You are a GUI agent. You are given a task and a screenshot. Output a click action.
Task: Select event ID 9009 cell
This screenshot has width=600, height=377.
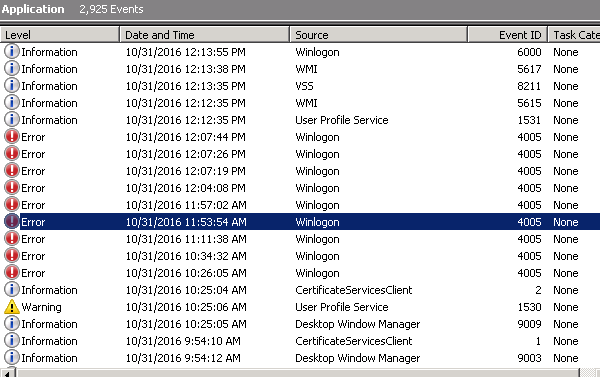(x=529, y=324)
